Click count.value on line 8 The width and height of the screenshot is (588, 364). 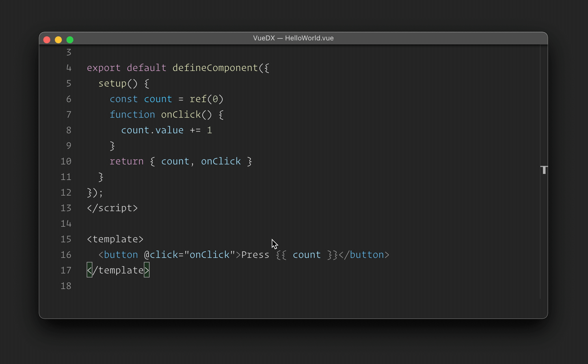coord(152,130)
